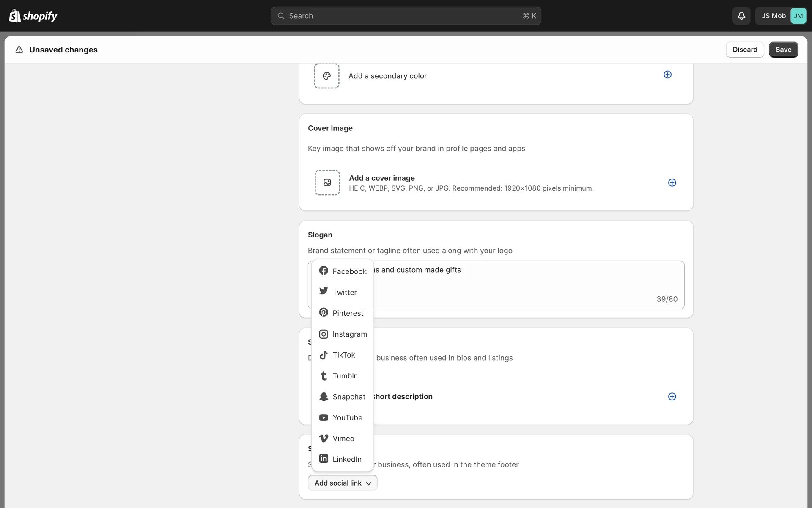Screen dimensions: 812x508
Task: Click the plus icon for short description
Action: [x=672, y=396]
